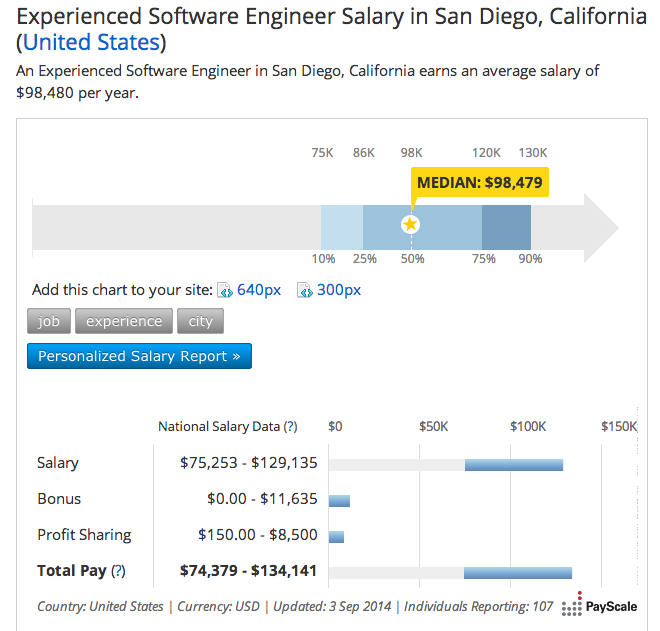
Task: Click the Profit Sharing row blue bar
Action: pos(336,536)
